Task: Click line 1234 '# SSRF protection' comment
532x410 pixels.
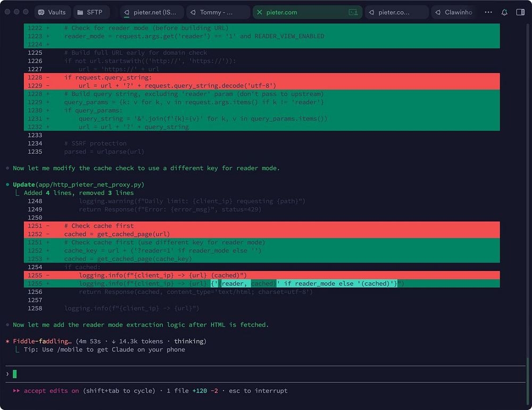Action: click(x=95, y=143)
